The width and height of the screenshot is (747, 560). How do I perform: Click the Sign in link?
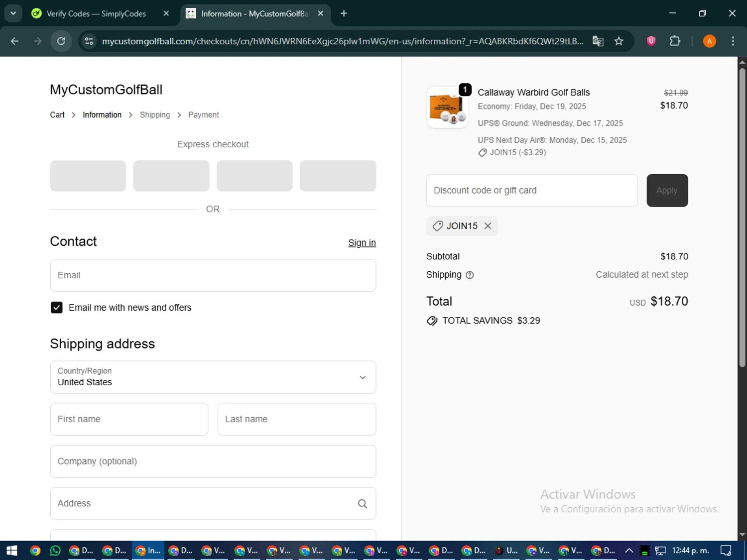(362, 243)
